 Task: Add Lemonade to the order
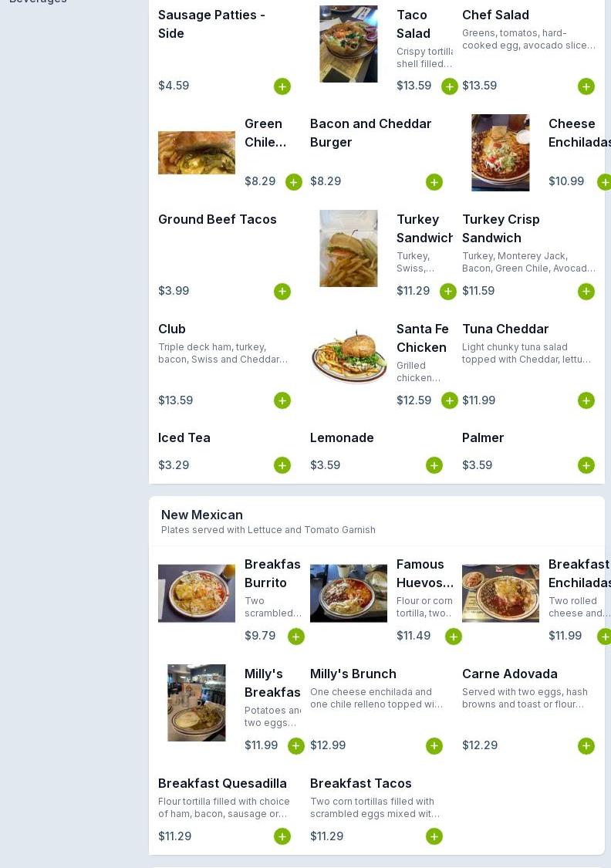tap(434, 465)
